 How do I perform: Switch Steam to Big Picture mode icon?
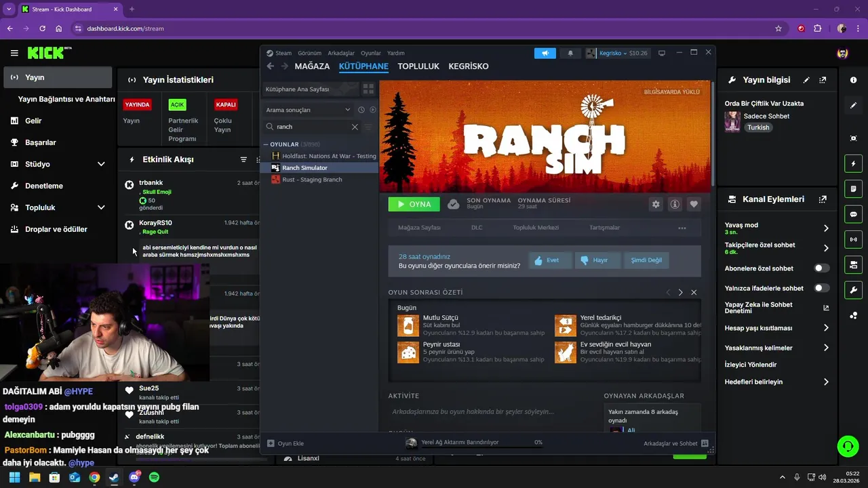tap(662, 53)
